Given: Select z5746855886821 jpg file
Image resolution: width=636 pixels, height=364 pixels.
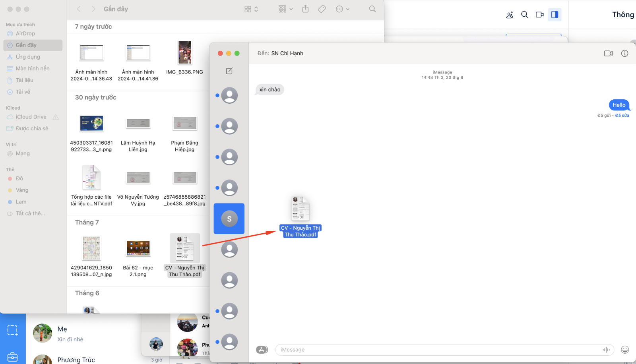Looking at the screenshot, I should tap(184, 188).
